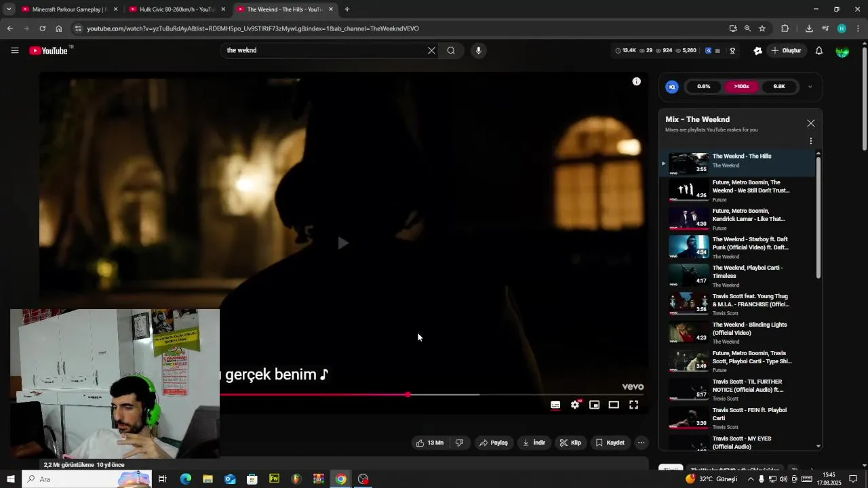Open the Chrome three-dot menu
868x488 pixels.
[x=858, y=28]
